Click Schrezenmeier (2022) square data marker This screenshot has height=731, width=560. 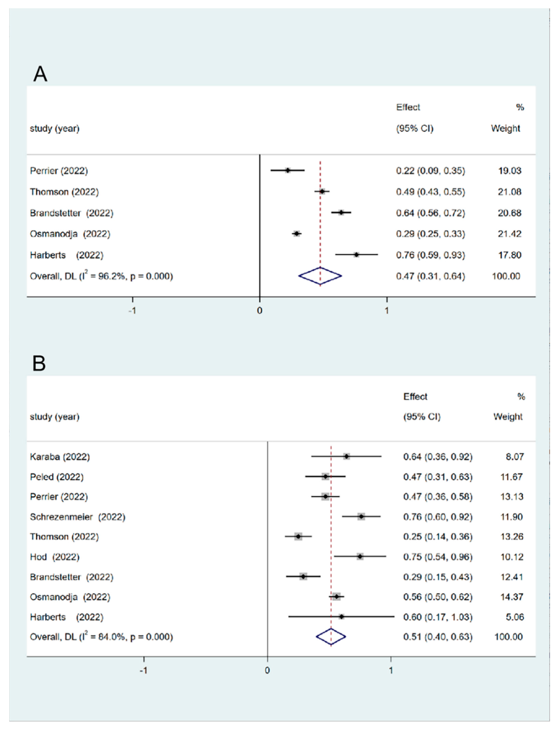coord(361,517)
